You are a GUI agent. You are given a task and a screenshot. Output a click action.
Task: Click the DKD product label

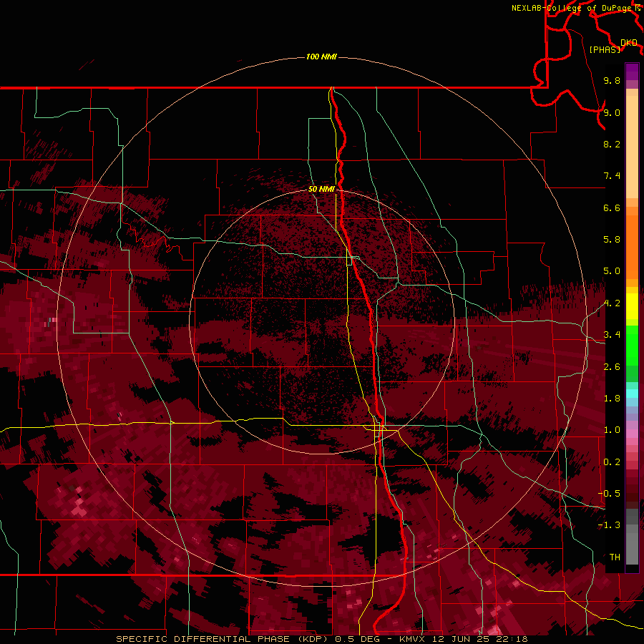pyautogui.click(x=629, y=43)
